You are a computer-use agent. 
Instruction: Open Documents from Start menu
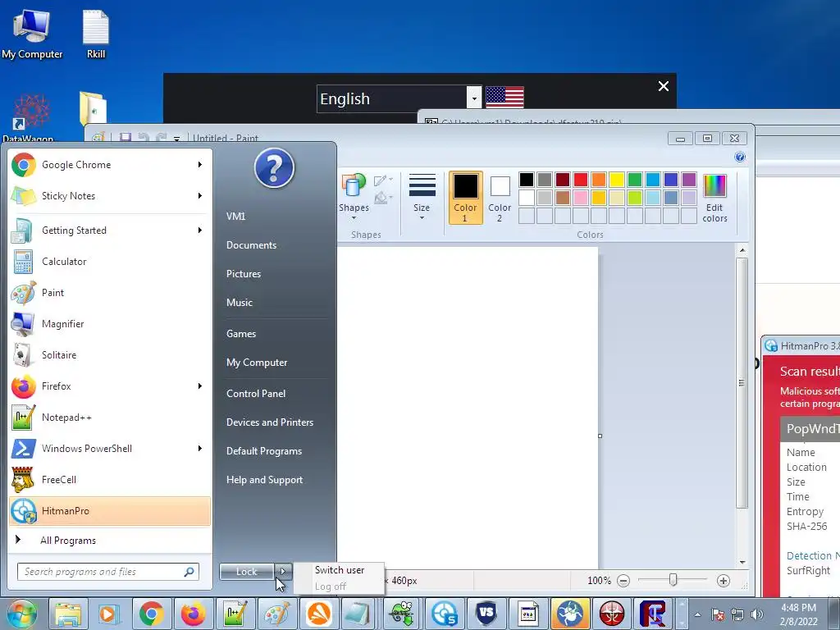[251, 244]
